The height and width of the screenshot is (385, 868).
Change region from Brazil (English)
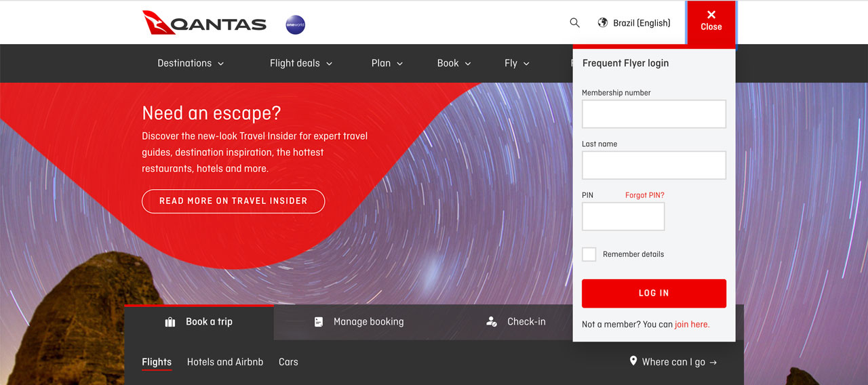tap(634, 23)
